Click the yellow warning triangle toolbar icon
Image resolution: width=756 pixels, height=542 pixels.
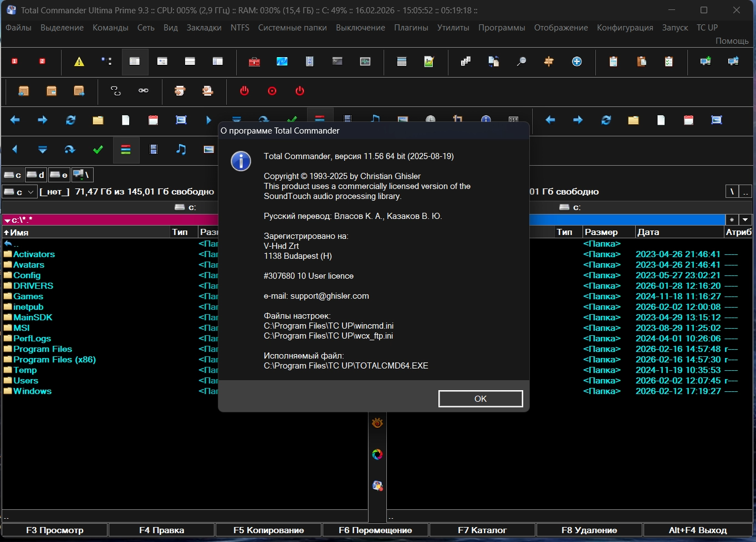point(79,62)
